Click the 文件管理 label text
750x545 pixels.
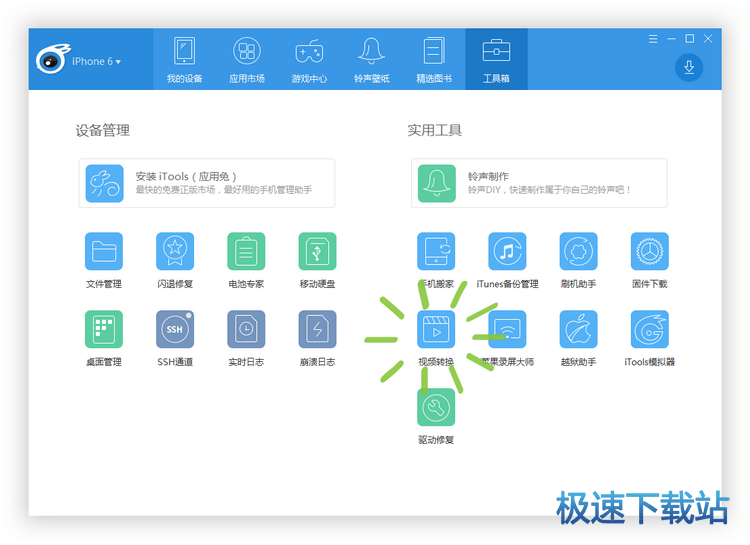click(x=104, y=284)
